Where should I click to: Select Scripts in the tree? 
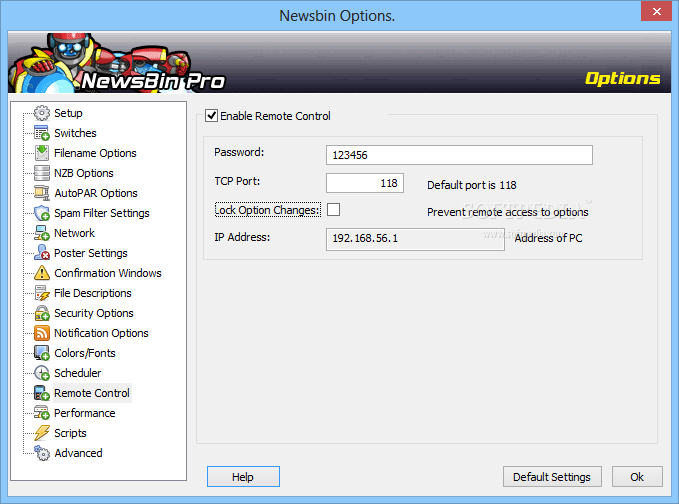click(70, 433)
